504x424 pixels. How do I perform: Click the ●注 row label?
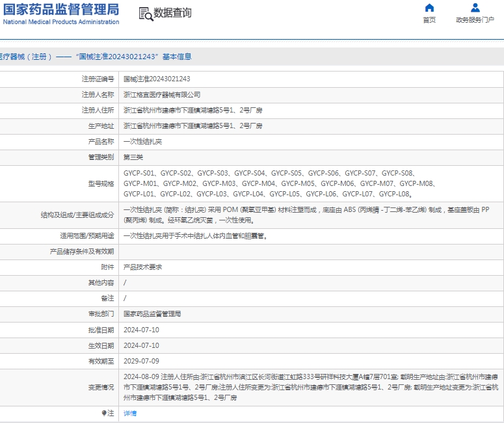[x=108, y=413]
